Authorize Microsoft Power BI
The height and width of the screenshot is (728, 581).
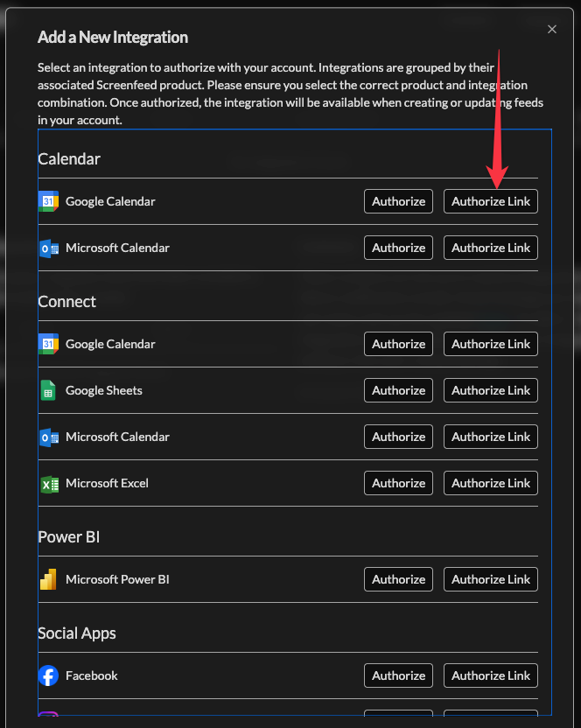(398, 579)
